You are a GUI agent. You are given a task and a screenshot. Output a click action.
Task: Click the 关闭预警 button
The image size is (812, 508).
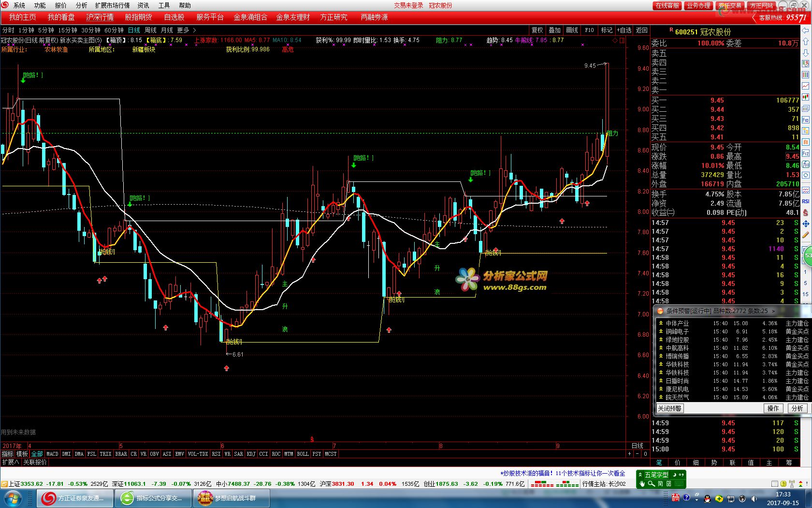point(669,408)
